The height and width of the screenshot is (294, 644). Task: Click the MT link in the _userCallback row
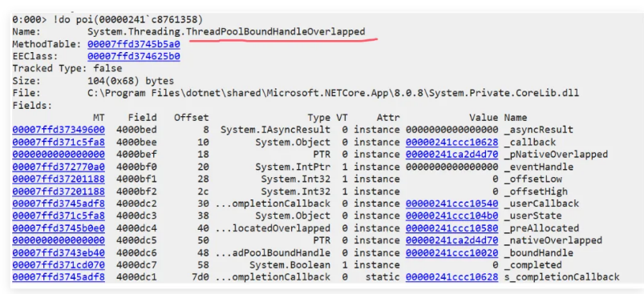click(x=59, y=203)
